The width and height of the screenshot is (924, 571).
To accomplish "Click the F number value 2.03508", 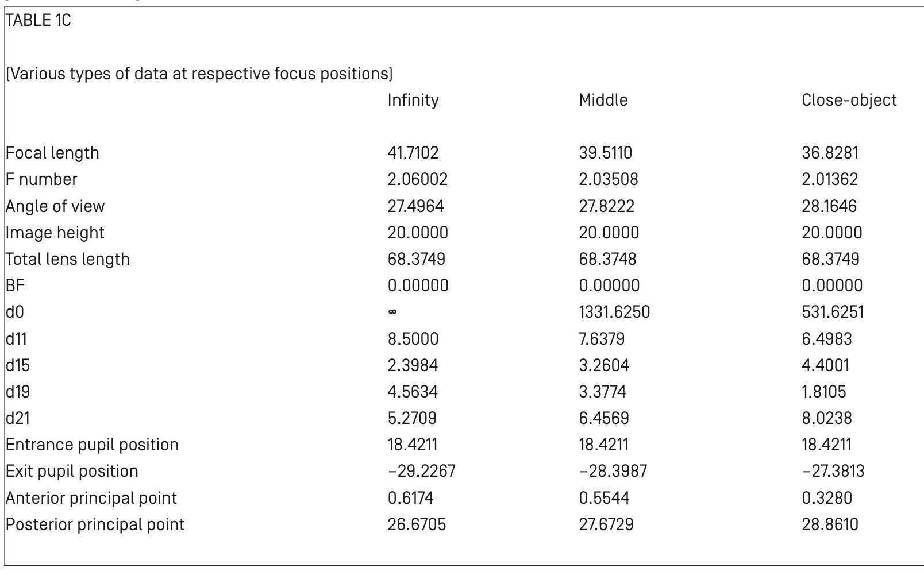I will [x=608, y=179].
